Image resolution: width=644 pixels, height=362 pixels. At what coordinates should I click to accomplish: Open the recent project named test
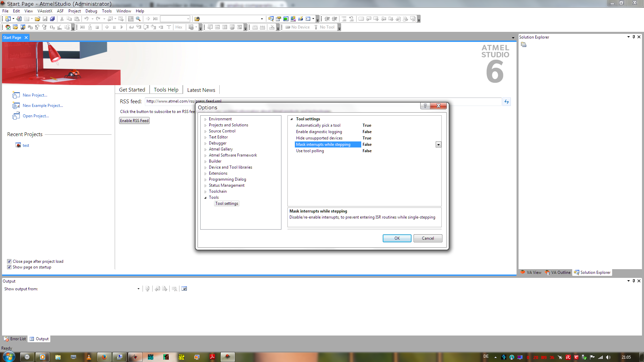point(26,145)
